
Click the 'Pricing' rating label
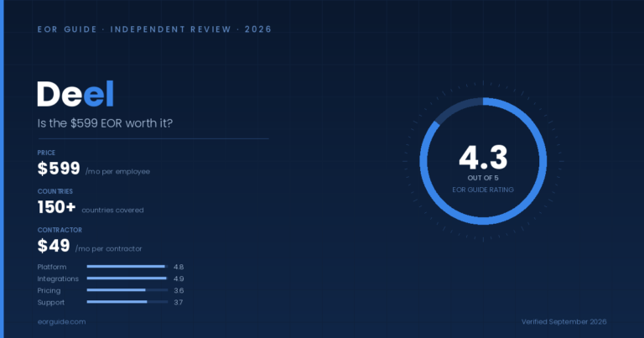[x=49, y=291]
